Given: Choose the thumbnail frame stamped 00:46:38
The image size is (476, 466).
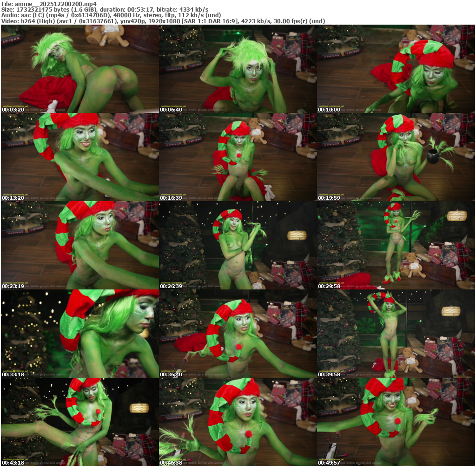Looking at the screenshot, I should pyautogui.click(x=238, y=422).
